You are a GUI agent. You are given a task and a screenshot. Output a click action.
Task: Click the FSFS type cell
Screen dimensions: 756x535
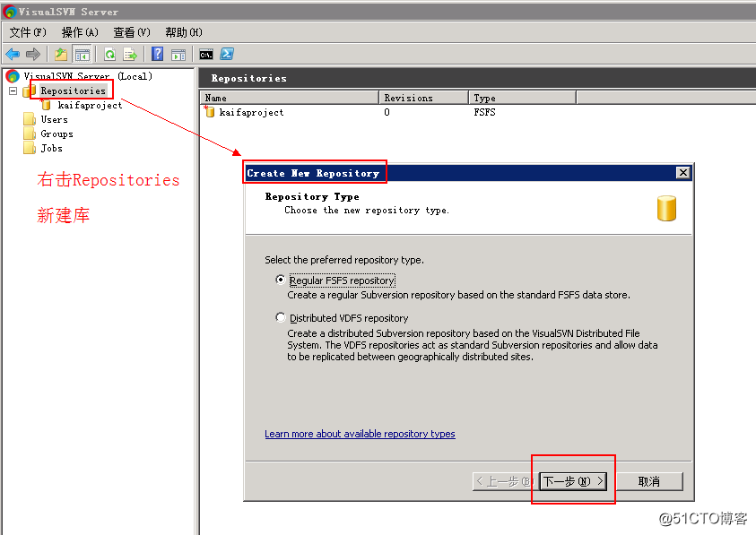[484, 112]
